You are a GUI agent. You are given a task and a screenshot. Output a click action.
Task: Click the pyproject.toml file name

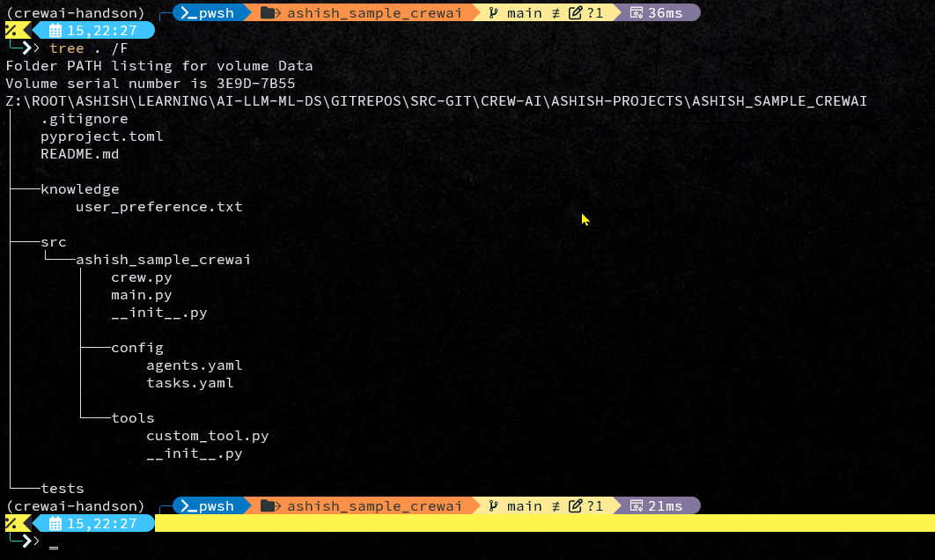point(101,136)
